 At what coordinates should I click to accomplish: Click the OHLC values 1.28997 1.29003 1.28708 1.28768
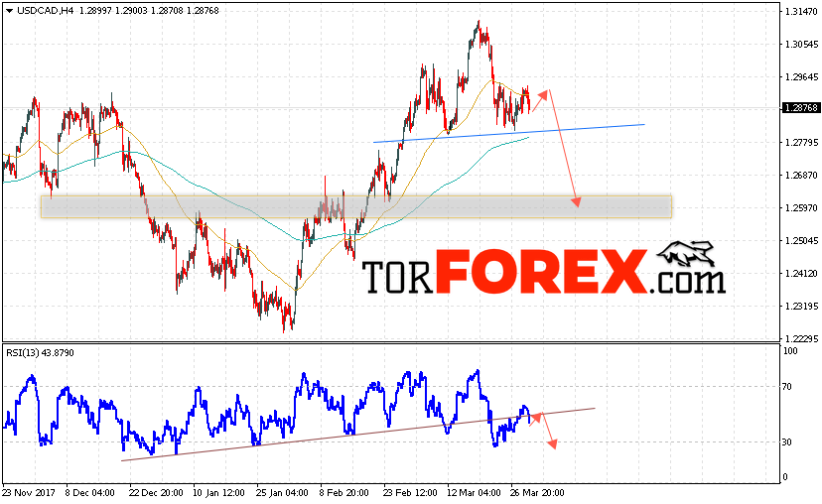coord(149,11)
